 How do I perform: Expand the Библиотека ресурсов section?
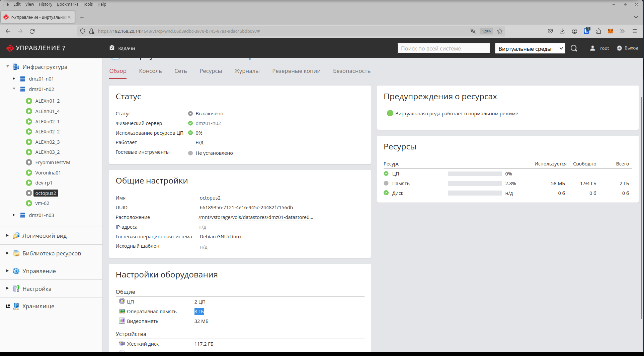coord(7,253)
